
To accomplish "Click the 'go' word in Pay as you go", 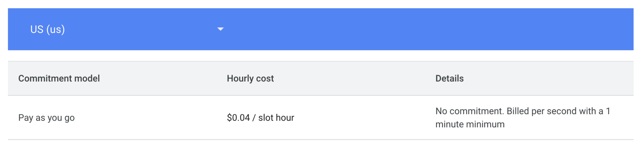I will tap(69, 118).
